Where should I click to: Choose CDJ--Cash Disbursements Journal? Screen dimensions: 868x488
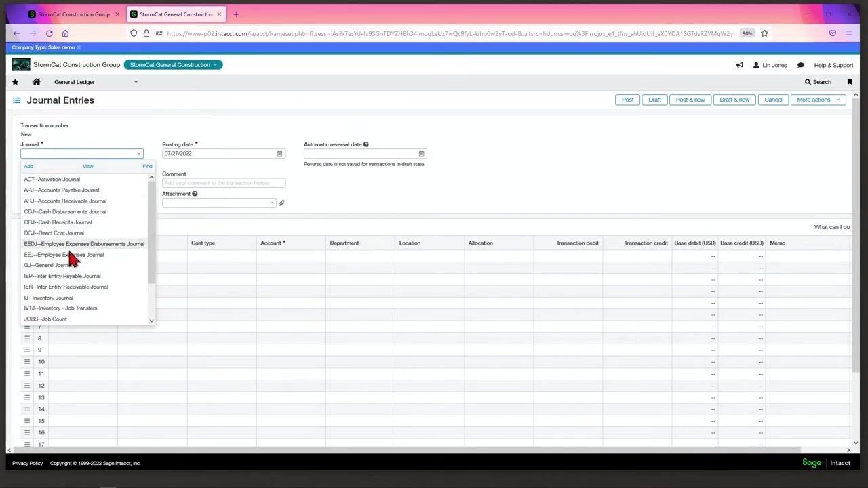pos(65,212)
